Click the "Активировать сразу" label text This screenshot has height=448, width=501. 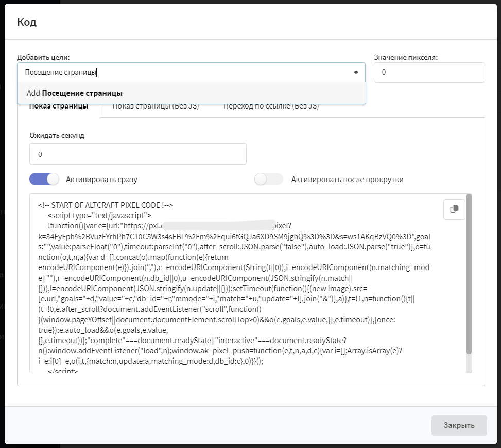101,180
